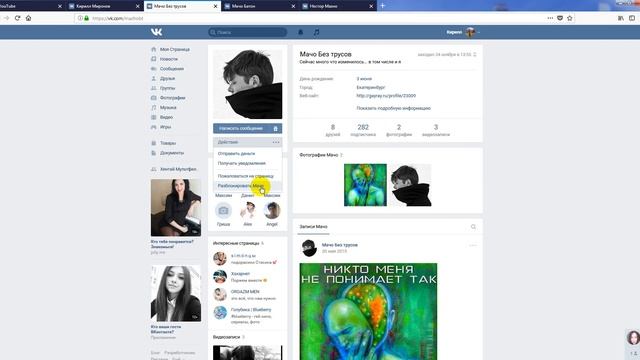This screenshot has height=360, width=640.
Task: Click Показать подробную информацию link
Action: [x=393, y=108]
